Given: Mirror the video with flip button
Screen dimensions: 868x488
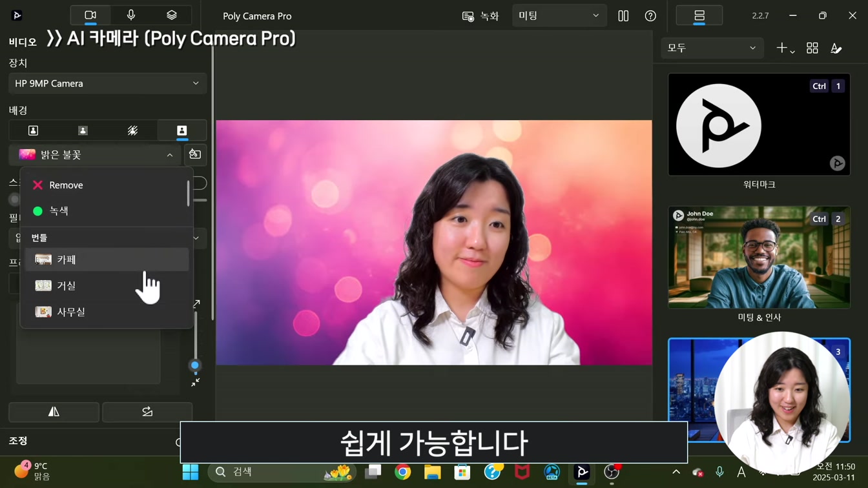Looking at the screenshot, I should pyautogui.click(x=54, y=412).
